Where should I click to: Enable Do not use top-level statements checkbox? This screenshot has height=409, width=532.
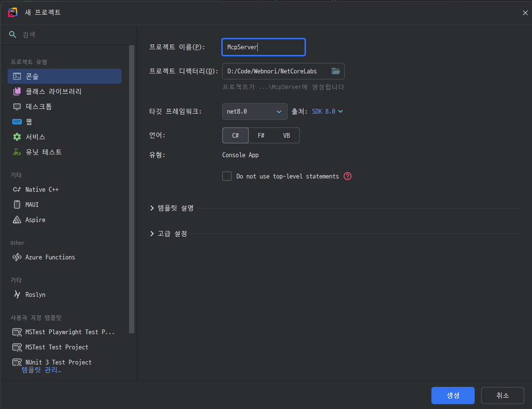[x=227, y=176]
